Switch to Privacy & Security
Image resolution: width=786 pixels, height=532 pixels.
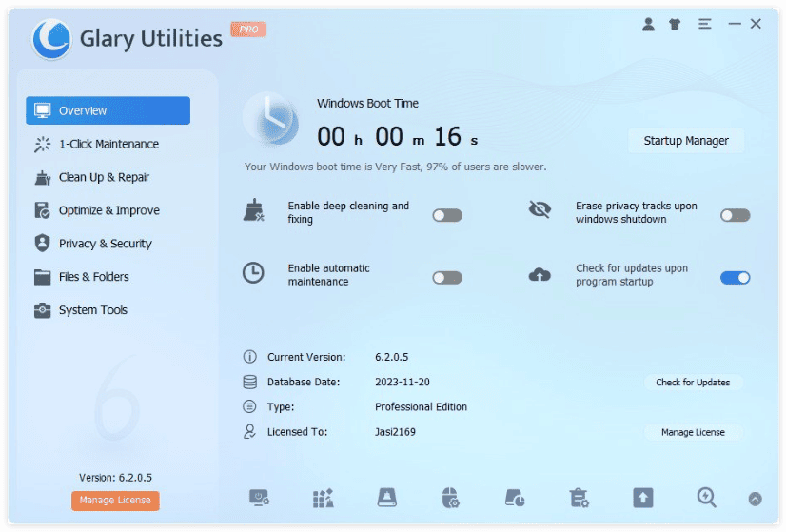click(x=108, y=244)
